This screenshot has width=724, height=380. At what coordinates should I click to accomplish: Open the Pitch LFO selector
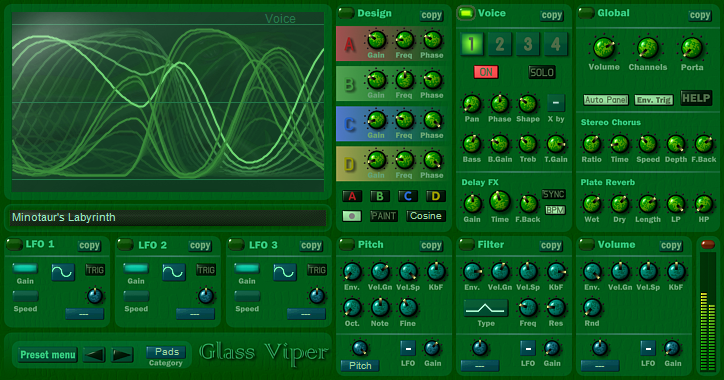408,348
